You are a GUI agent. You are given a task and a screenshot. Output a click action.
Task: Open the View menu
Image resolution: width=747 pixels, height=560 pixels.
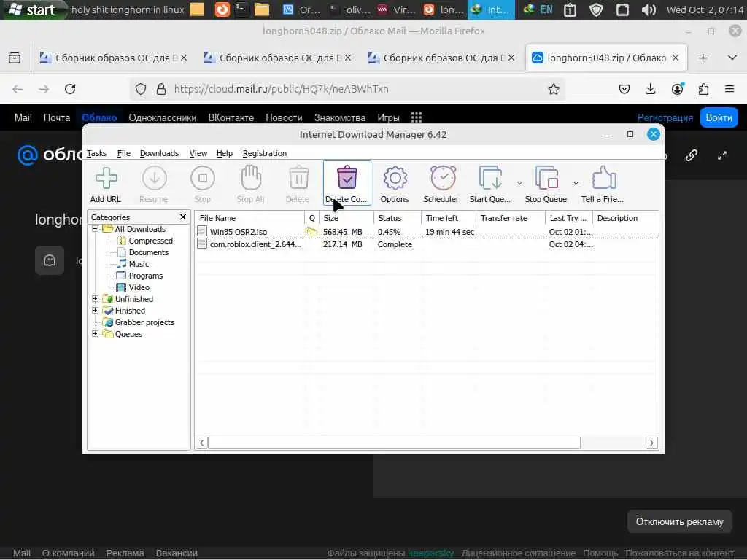(x=198, y=153)
